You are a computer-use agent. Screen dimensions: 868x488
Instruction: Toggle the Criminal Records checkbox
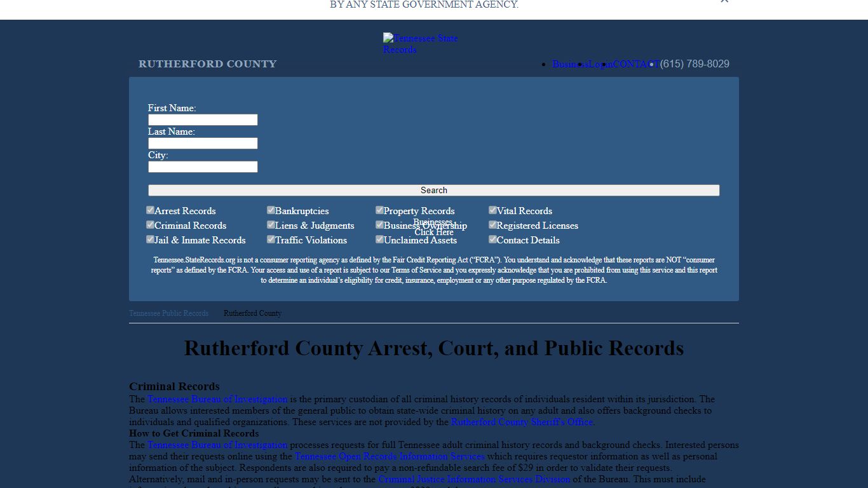(151, 224)
